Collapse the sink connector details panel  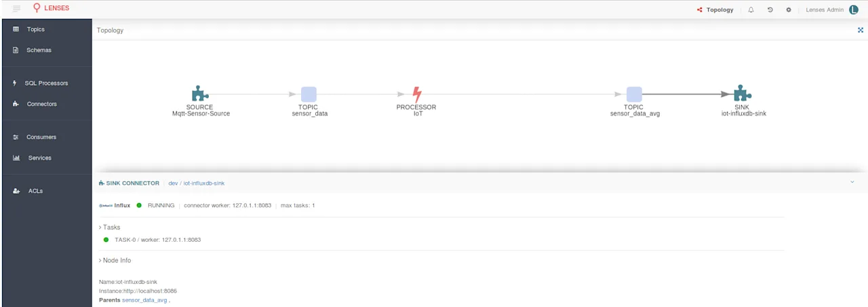click(852, 182)
